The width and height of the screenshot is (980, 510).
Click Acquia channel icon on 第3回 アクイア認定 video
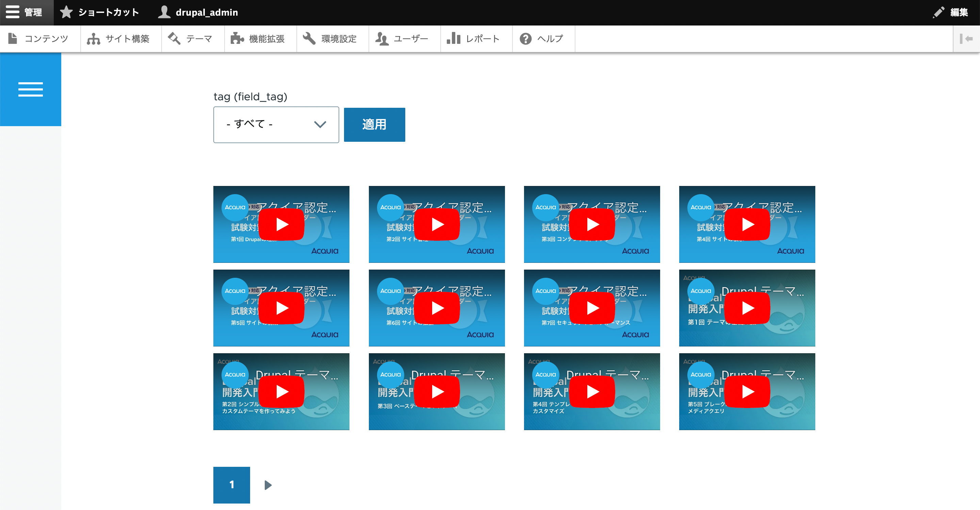pos(545,207)
